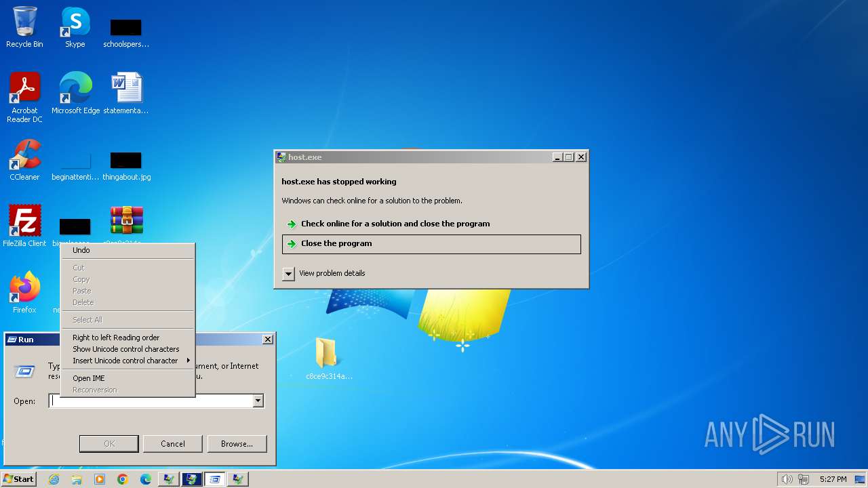The height and width of the screenshot is (488, 868).
Task: Click the host.exe title bar icon
Action: (x=281, y=157)
